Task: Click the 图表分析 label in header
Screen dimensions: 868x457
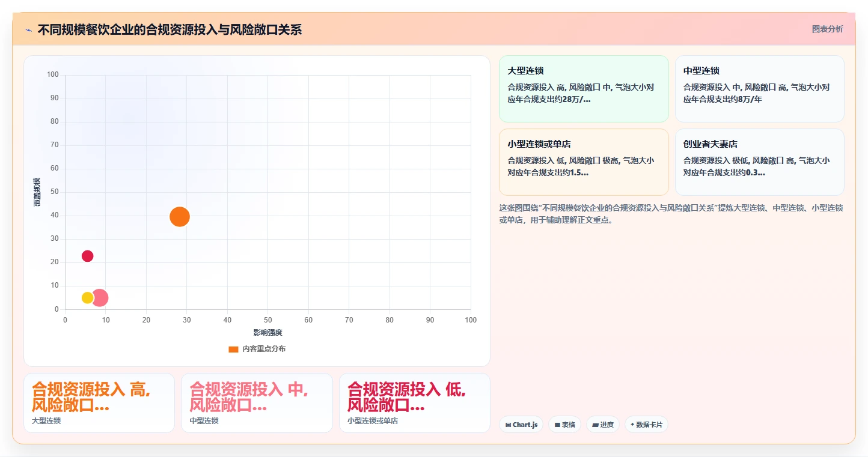Action: coord(827,29)
